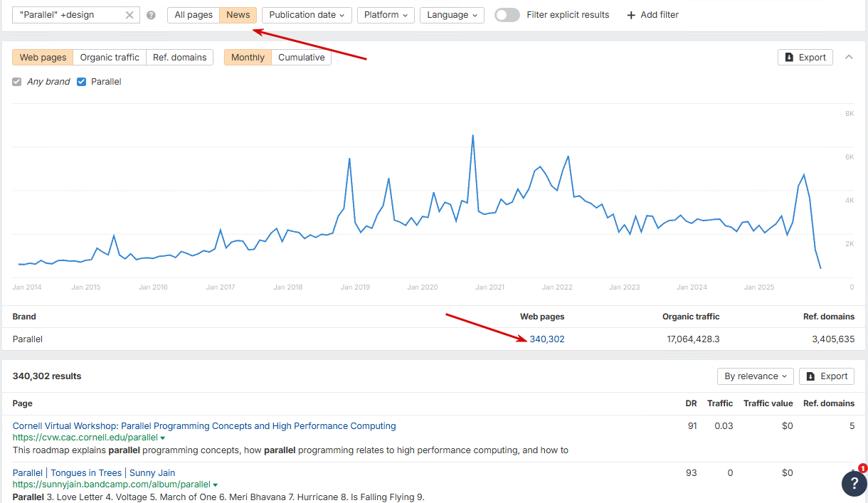Click the plus icon in Add filter

[630, 15]
